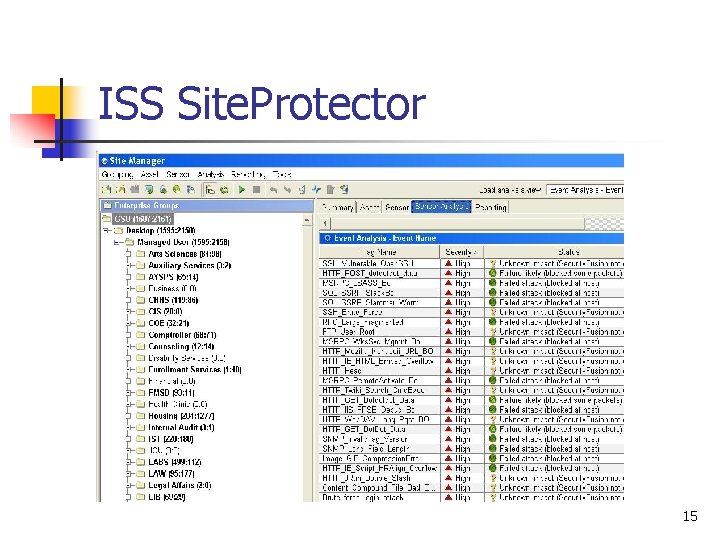Open the Reporting menu in the menu bar
This screenshot has height=540, width=720.
click(248, 174)
